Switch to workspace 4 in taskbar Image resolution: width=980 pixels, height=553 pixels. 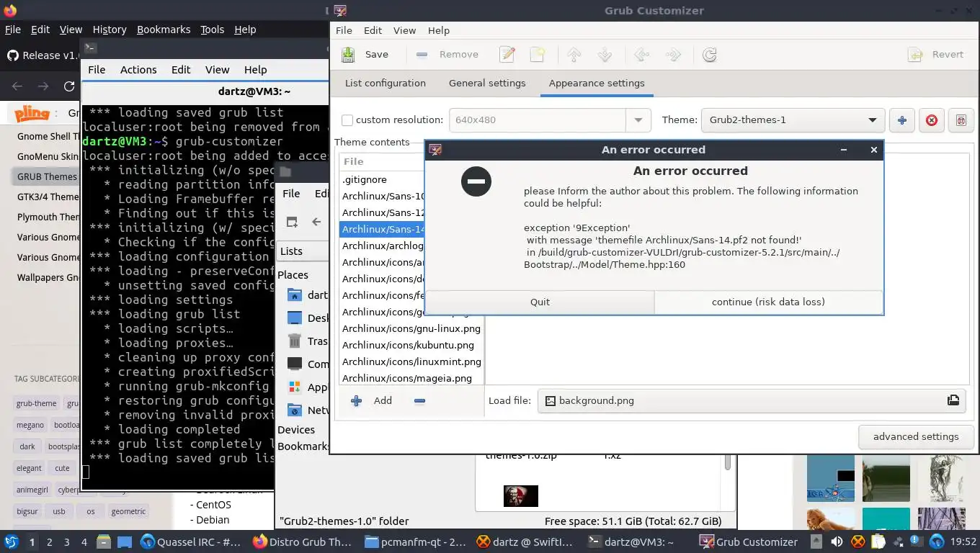point(84,542)
